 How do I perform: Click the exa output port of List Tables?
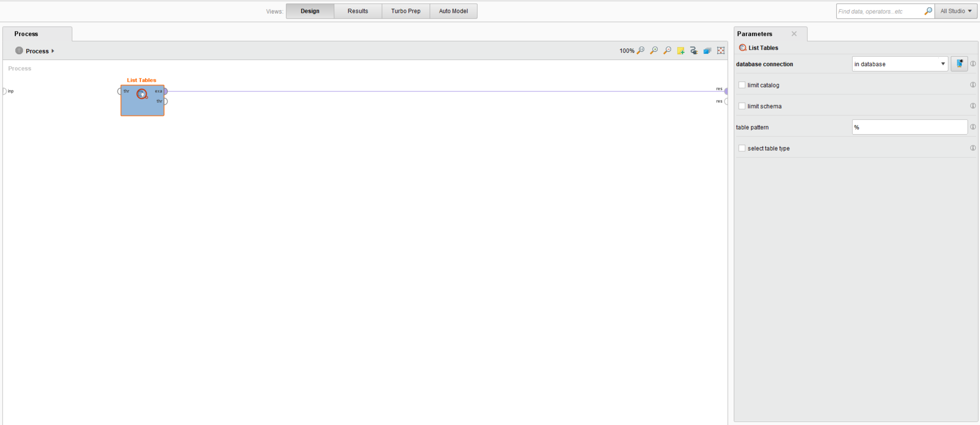click(165, 91)
